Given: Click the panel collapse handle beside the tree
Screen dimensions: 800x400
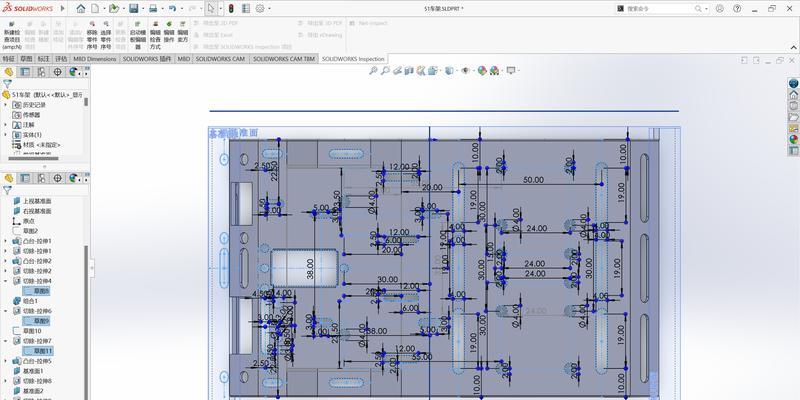Looking at the screenshot, I should pyautogui.click(x=92, y=267).
